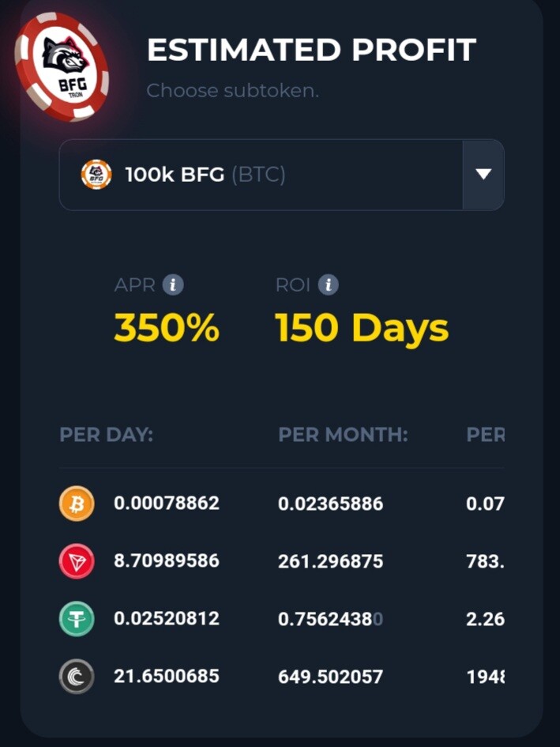Click the ESTIMATED PROFIT heading

(x=311, y=50)
